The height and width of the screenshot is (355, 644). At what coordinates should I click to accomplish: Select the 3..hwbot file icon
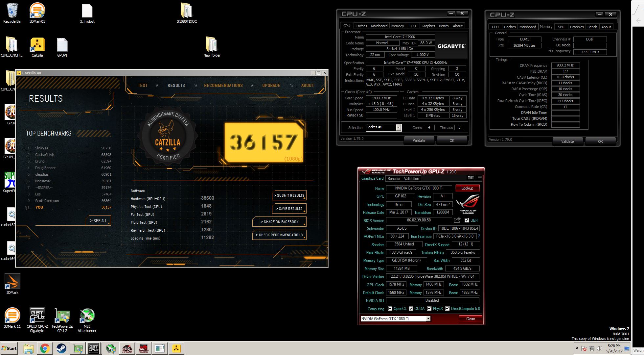(87, 13)
